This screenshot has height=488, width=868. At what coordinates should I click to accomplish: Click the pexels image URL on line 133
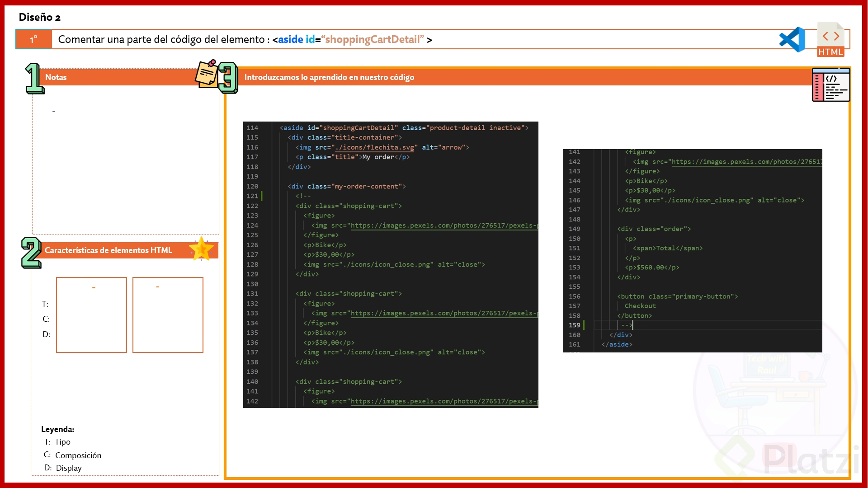tap(443, 313)
